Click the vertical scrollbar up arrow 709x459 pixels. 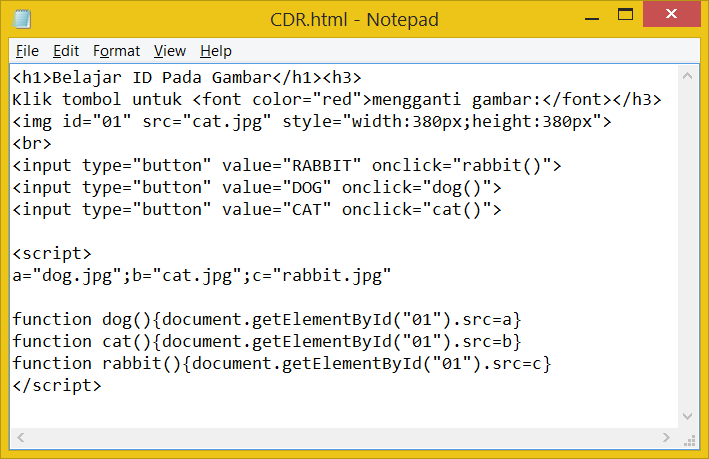(x=688, y=76)
